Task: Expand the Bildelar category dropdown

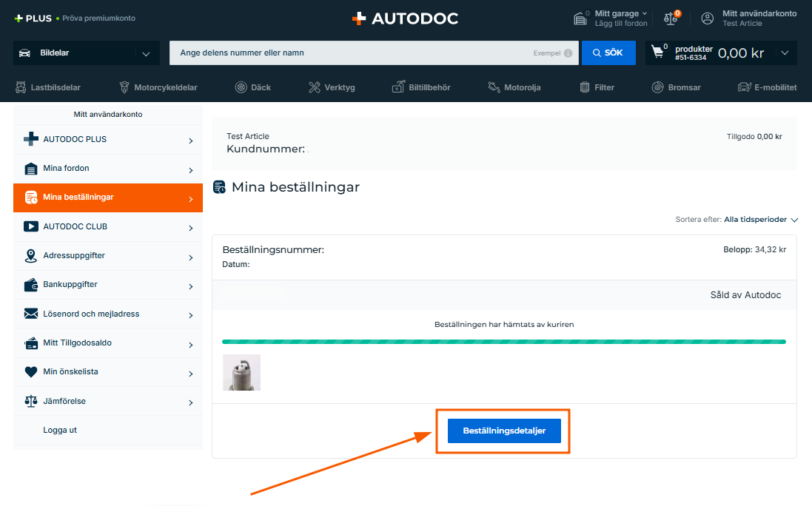Action: click(145, 53)
